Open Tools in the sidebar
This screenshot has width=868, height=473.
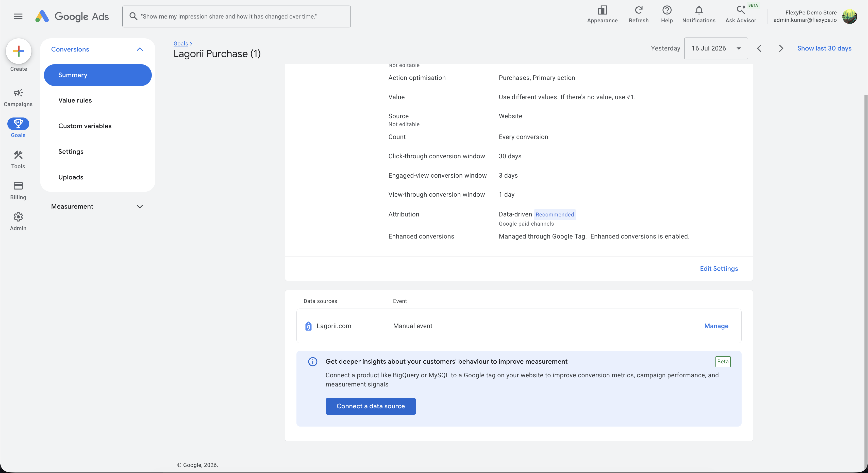[x=18, y=160]
